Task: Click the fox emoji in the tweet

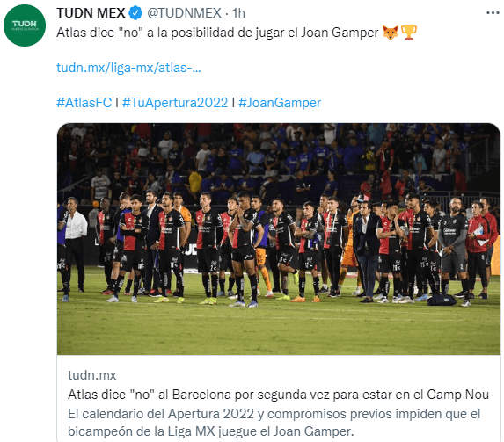Action: click(391, 33)
